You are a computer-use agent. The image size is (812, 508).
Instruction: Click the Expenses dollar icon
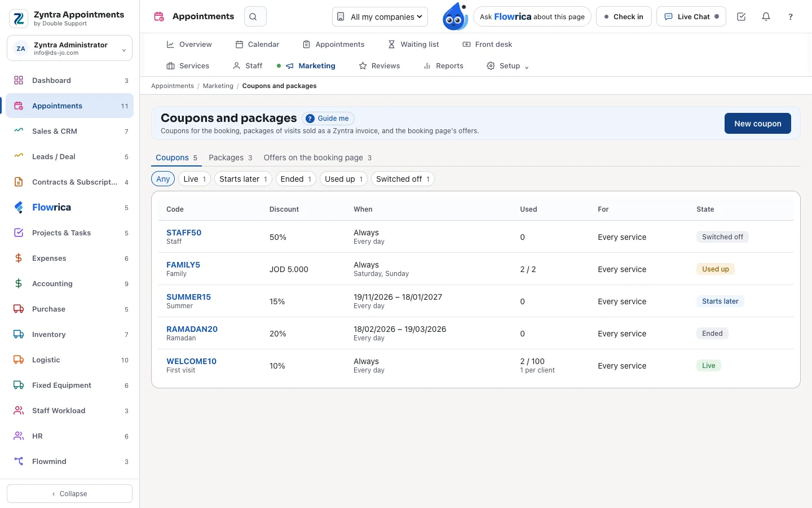coord(19,258)
